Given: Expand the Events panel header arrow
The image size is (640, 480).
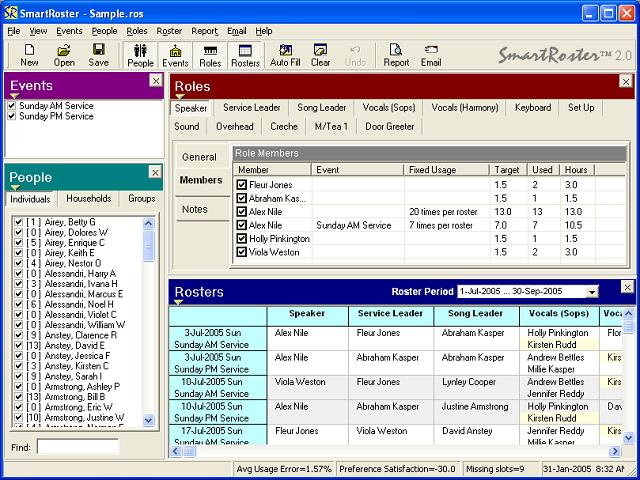Looking at the screenshot, I should (x=15, y=96).
